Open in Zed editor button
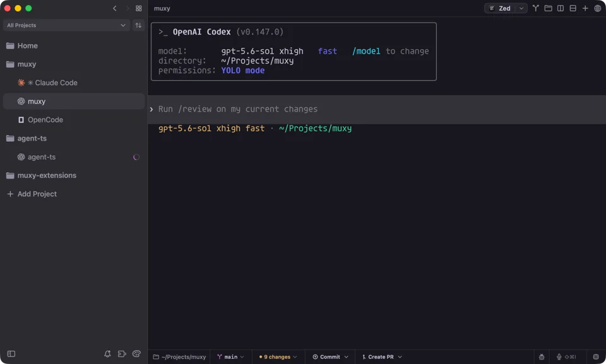 pyautogui.click(x=501, y=8)
